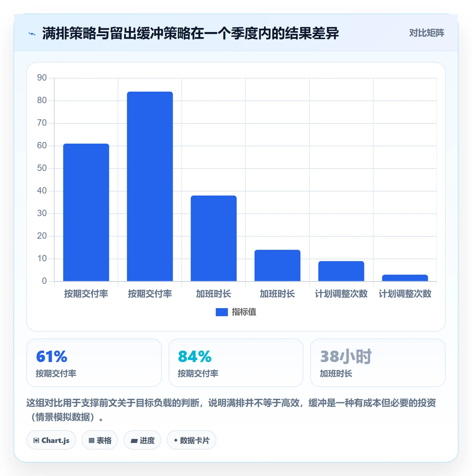Click the 对比矩阵 label in header
This screenshot has width=472, height=476.
coord(426,33)
